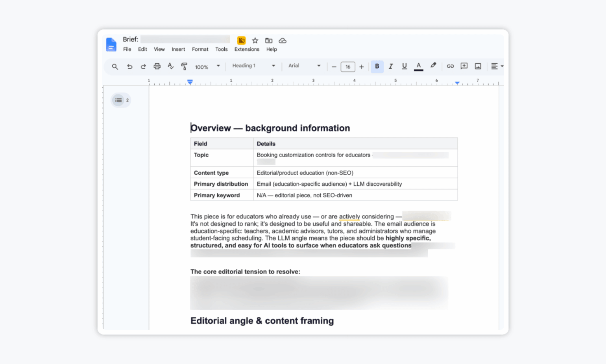Open the text color picker
Screen dimensions: 606x364
pos(419,67)
